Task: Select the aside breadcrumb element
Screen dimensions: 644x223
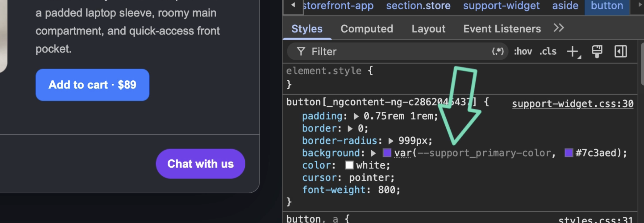Action: (x=565, y=6)
